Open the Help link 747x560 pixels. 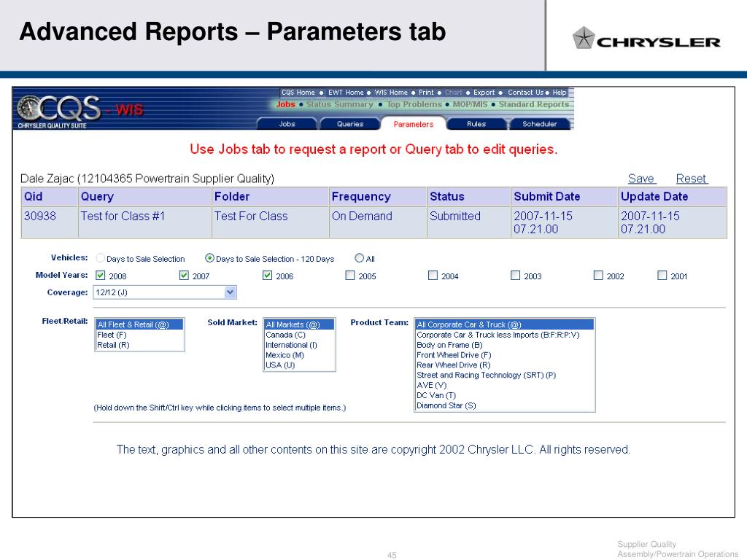point(560,93)
